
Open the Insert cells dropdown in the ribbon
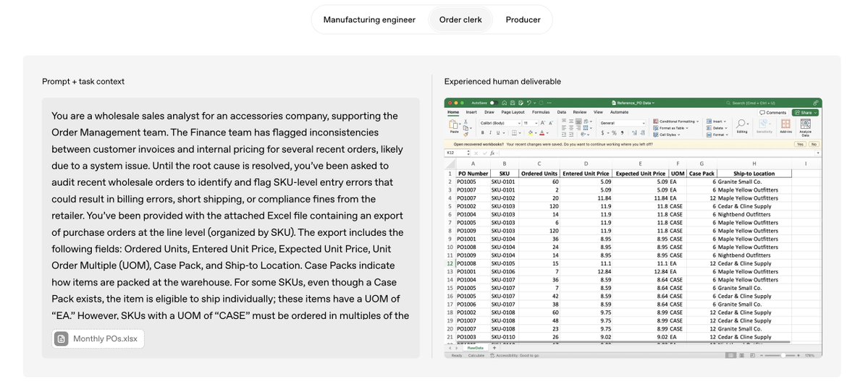click(x=716, y=121)
